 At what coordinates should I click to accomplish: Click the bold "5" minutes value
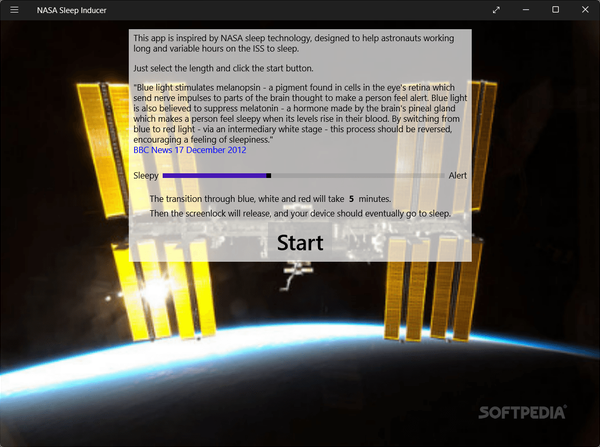(351, 199)
